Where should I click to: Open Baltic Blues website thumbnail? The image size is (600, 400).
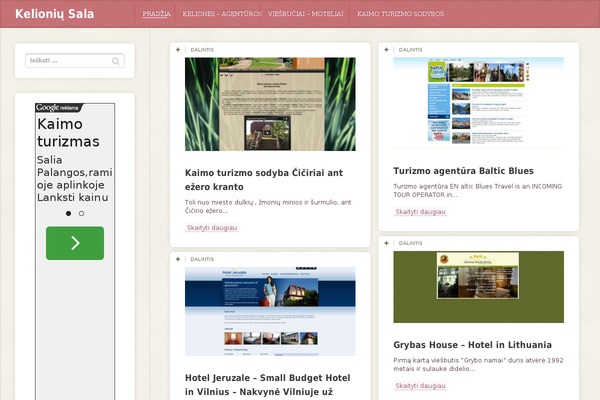pos(479,103)
